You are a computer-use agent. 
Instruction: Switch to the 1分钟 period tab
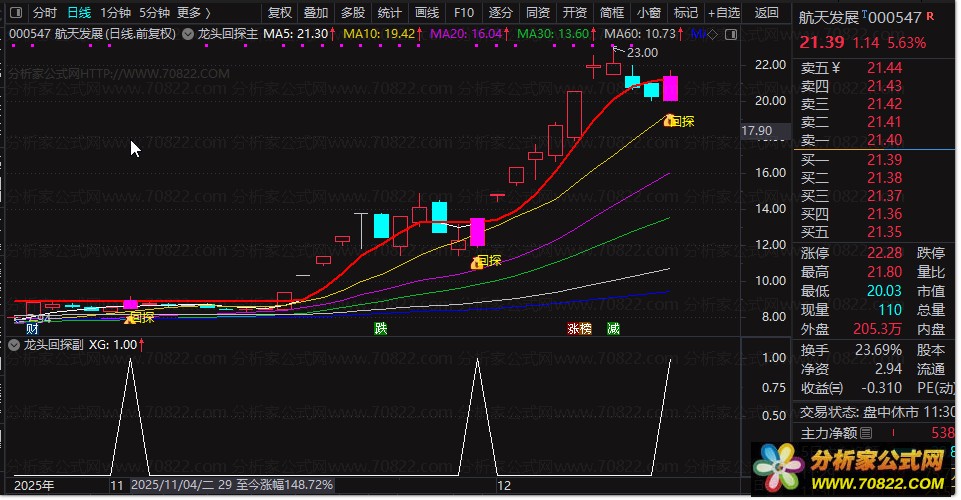click(115, 12)
